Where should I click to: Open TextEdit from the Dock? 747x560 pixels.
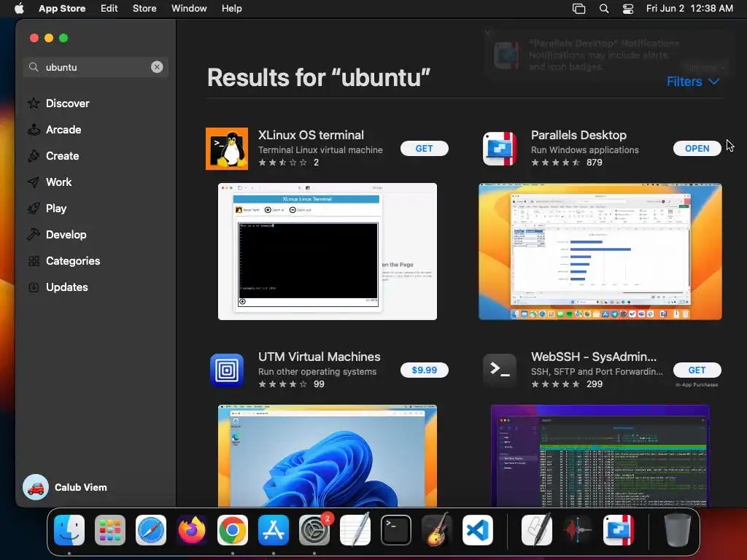pos(355,529)
